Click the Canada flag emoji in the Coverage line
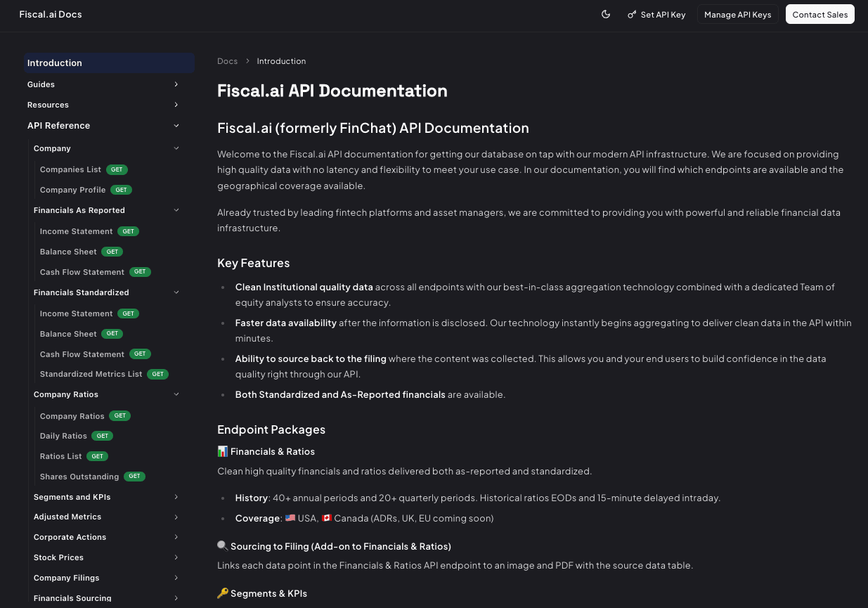Screen dimensions: 868x608 click(x=327, y=518)
